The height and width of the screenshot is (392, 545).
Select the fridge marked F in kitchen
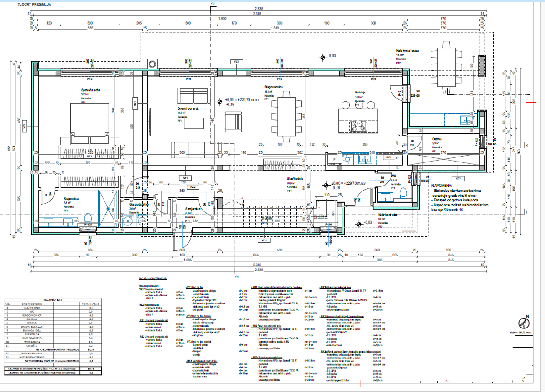(x=334, y=160)
